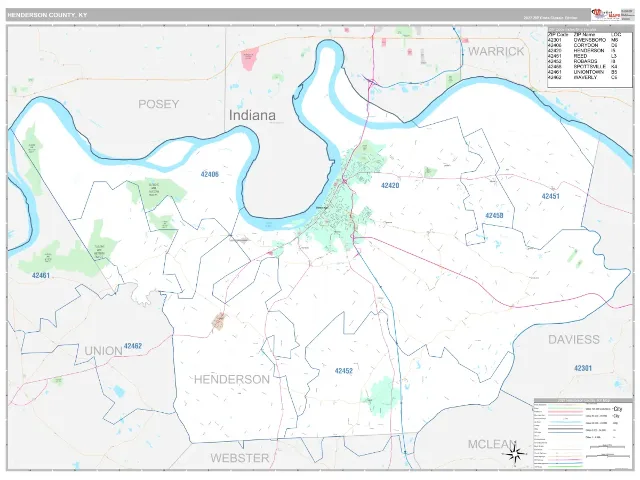
Task: Click "CORYDON" row in ZIP index table
Action: pos(583,45)
